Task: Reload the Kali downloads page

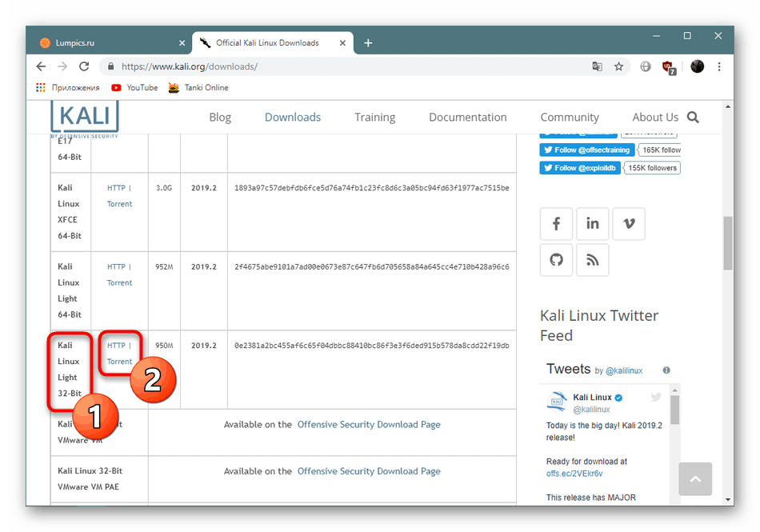Action: pos(84,66)
